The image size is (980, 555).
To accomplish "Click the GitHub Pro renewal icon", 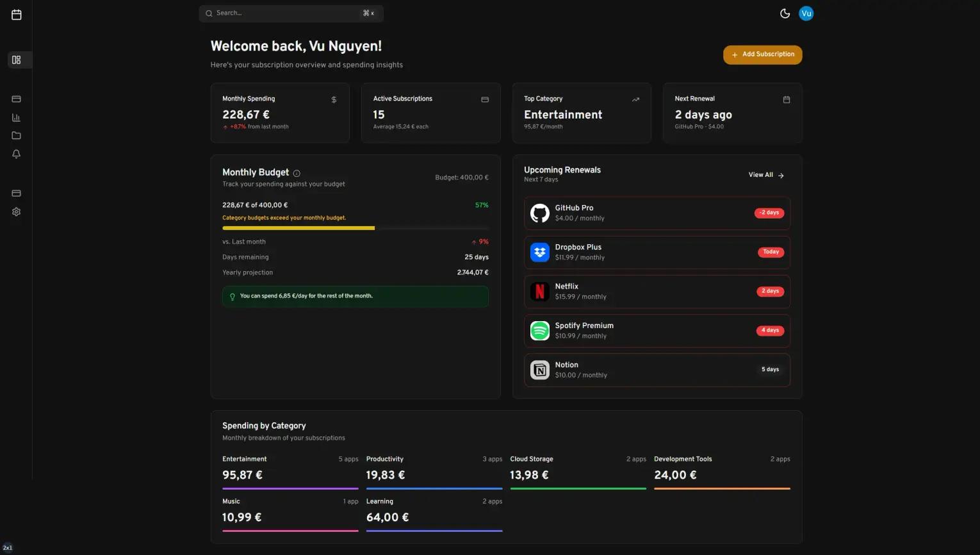I will pos(539,213).
